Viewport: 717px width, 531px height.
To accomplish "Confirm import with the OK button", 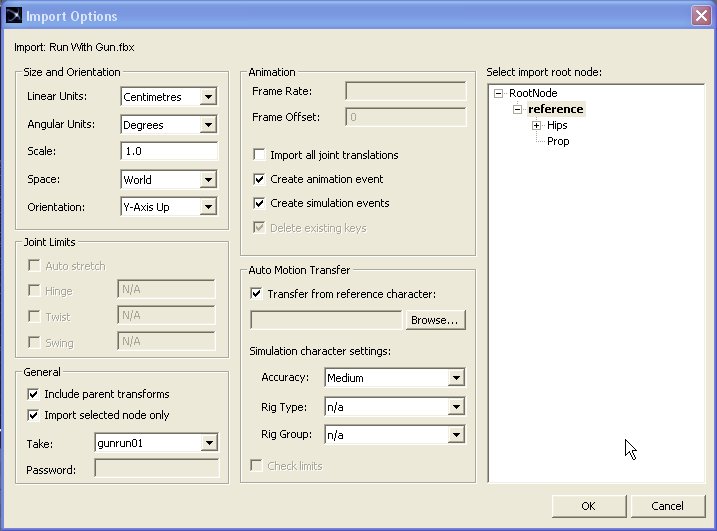I will point(589,506).
